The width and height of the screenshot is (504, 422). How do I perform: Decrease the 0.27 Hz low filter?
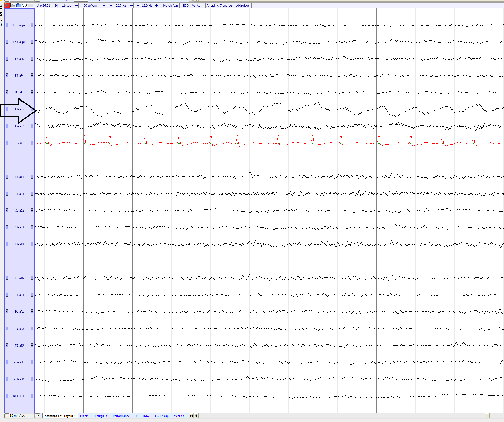(x=111, y=5)
